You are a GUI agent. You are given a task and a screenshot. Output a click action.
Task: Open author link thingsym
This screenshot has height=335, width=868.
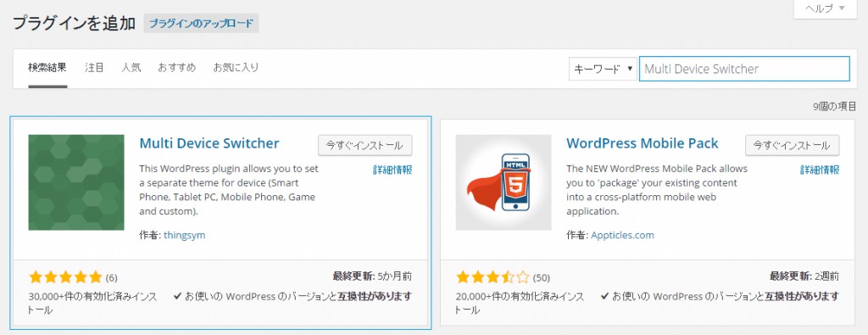coord(184,235)
